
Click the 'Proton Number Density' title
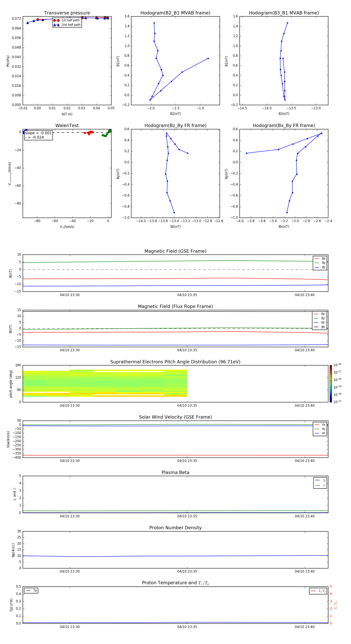pyautogui.click(x=175, y=528)
